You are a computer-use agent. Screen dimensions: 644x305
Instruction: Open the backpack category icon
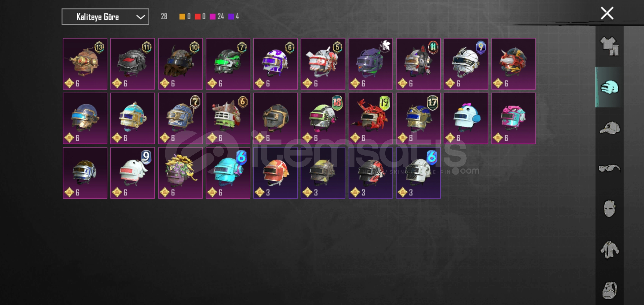coord(610,290)
